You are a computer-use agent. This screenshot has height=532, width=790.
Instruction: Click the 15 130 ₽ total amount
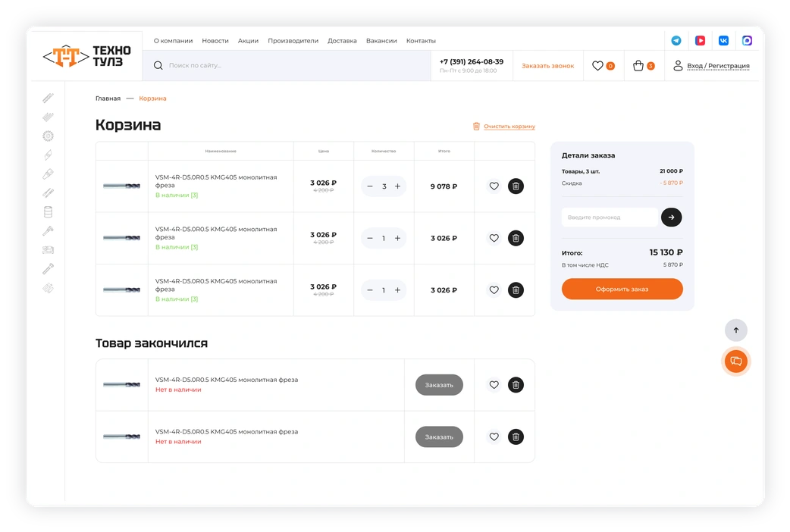[666, 252]
